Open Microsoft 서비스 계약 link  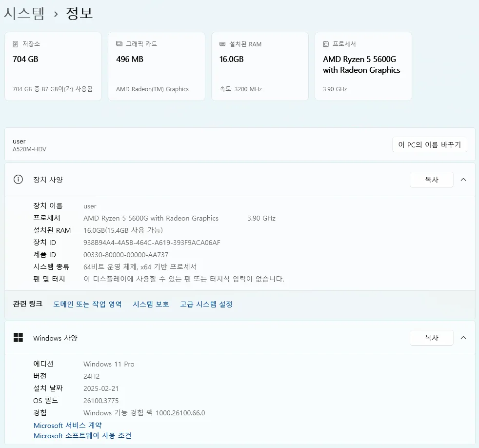(67, 426)
